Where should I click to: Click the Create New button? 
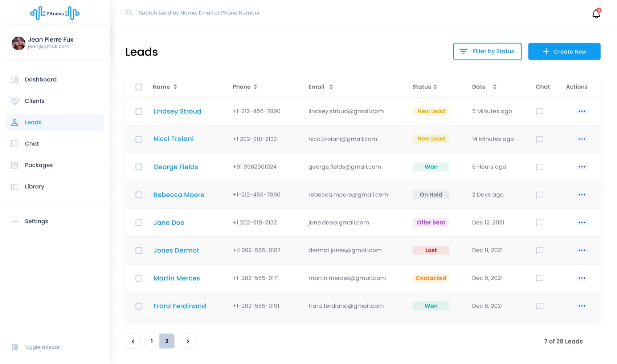click(x=564, y=52)
